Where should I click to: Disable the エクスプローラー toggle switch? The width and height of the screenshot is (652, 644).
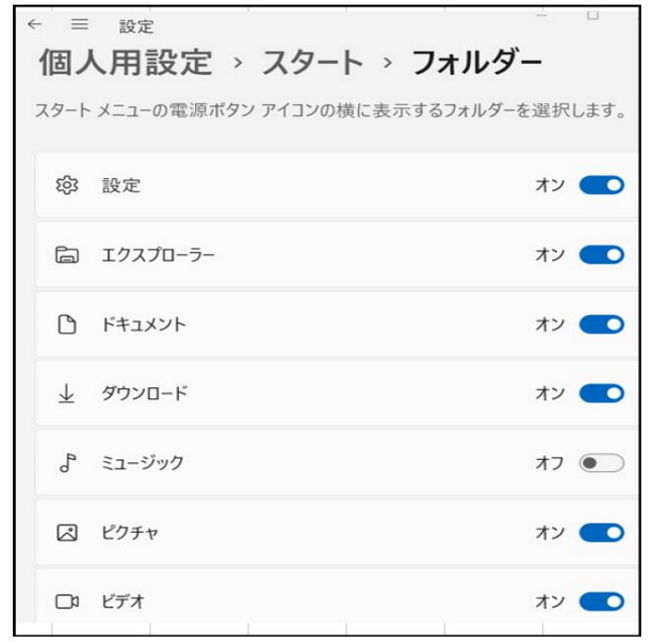[601, 255]
